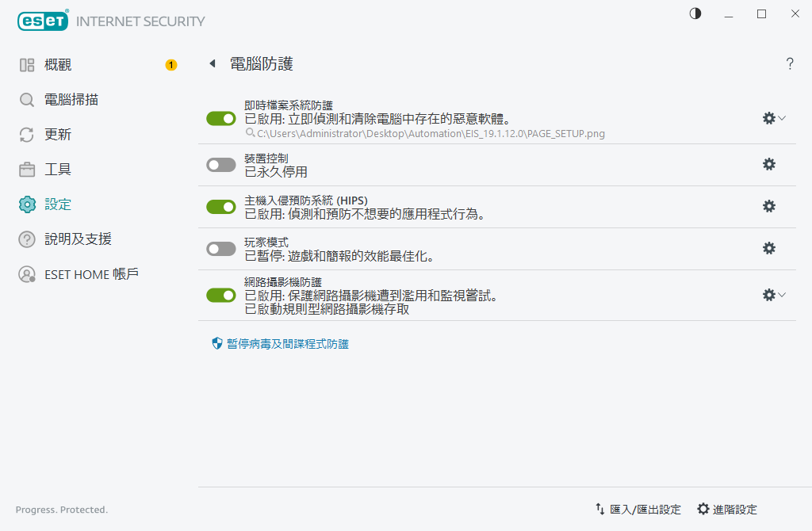
Task: Click the magnifier icon for 電腦掃描
Action: (x=27, y=99)
